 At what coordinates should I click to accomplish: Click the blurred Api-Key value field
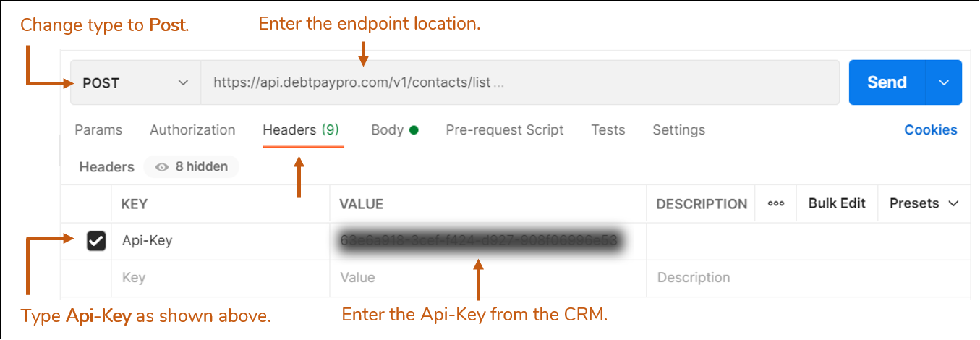tap(488, 241)
